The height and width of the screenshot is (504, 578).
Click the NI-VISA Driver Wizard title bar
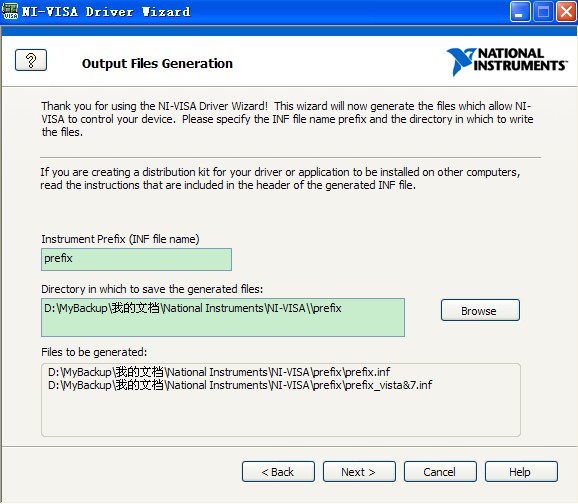(258, 12)
